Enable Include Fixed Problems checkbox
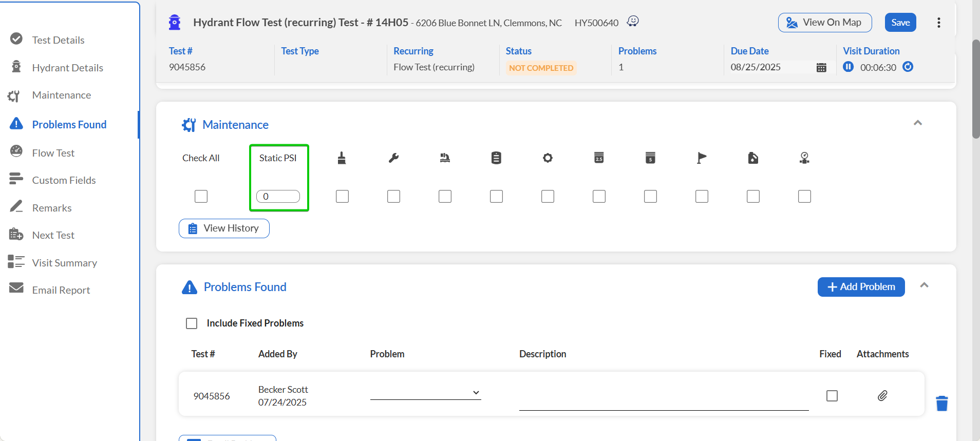Image resolution: width=980 pixels, height=441 pixels. [192, 323]
